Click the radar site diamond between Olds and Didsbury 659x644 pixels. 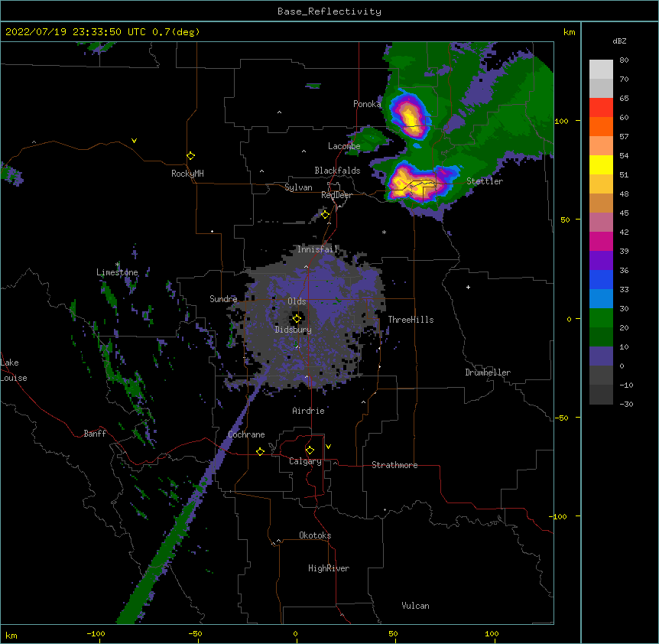297,319
